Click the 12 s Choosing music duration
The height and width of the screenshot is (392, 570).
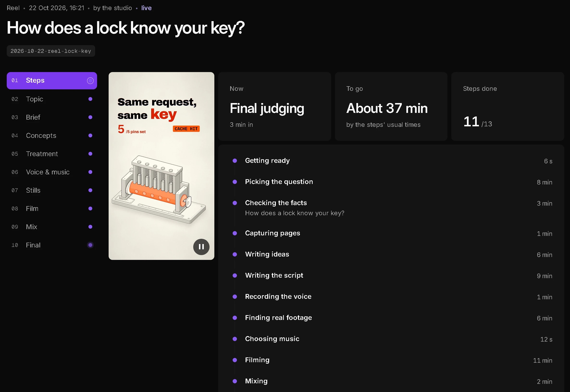(546, 339)
